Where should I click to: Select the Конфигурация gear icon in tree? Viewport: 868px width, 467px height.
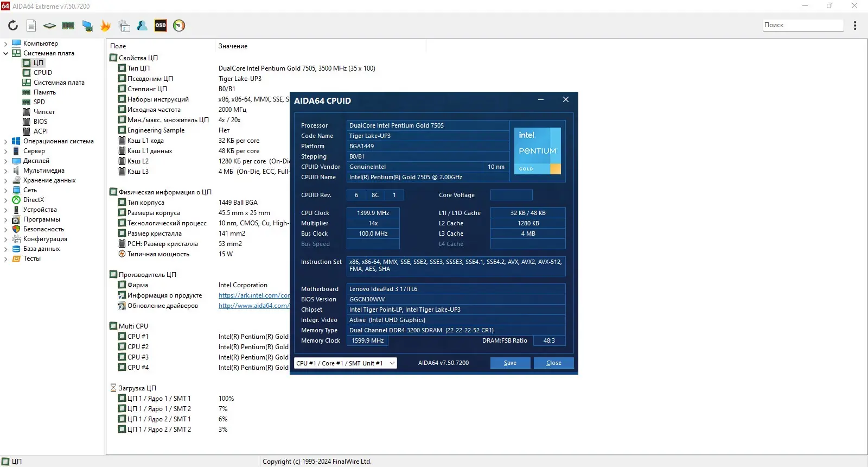pyautogui.click(x=16, y=239)
